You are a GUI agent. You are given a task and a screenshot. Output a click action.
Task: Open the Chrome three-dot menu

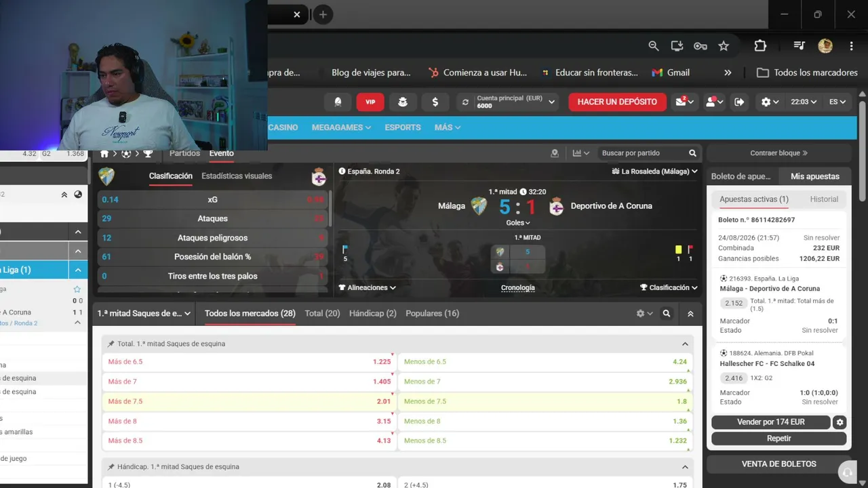pyautogui.click(x=851, y=46)
